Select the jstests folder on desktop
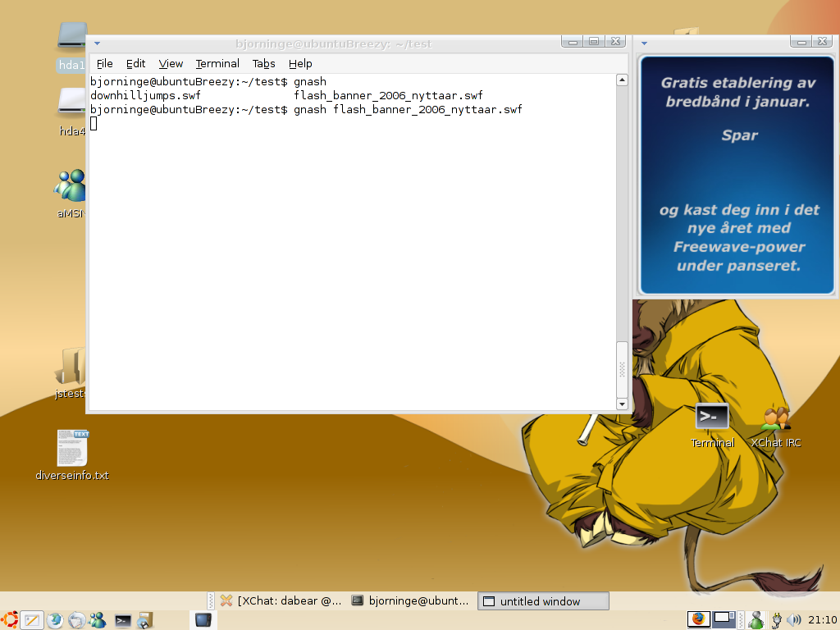This screenshot has height=630, width=840. (71, 373)
